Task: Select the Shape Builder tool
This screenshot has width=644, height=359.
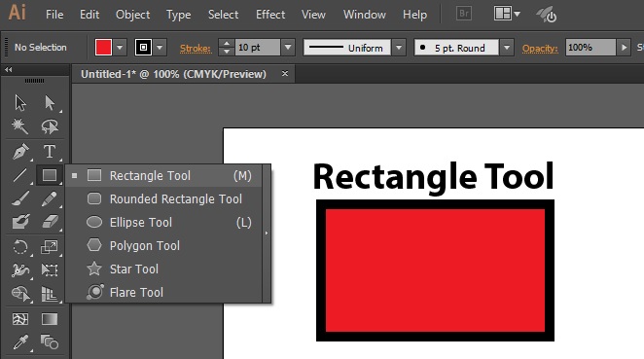Action: (20, 294)
